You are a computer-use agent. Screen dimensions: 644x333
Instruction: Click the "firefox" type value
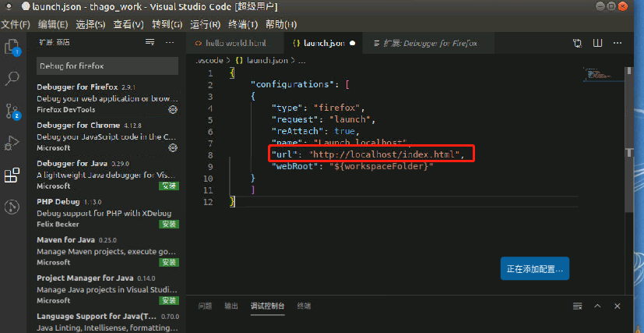(x=336, y=108)
